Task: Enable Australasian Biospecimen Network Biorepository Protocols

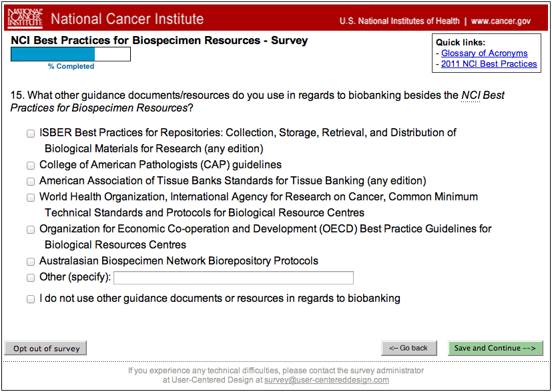Action: click(x=31, y=262)
